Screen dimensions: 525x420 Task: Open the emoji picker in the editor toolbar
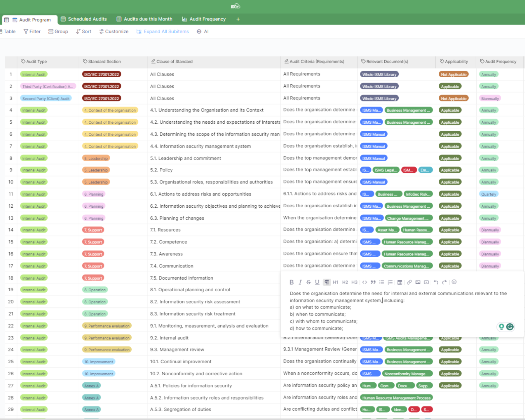454,282
